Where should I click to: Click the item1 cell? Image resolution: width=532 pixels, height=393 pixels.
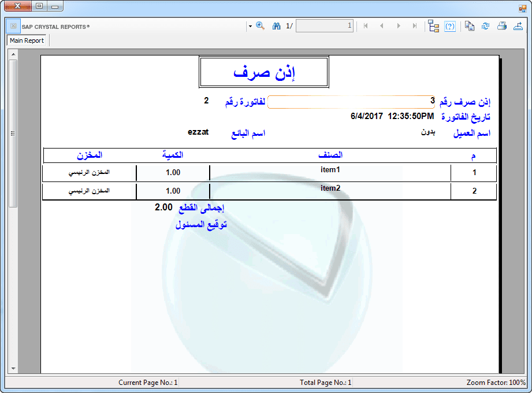click(x=330, y=170)
